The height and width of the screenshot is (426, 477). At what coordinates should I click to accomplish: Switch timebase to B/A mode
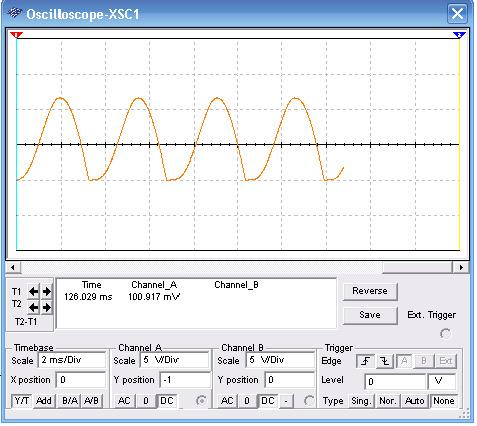pos(69,401)
